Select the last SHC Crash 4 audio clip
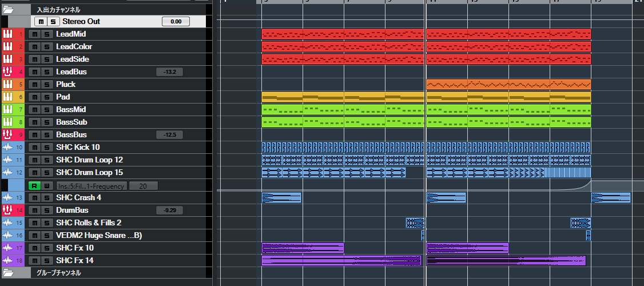 tap(611, 198)
